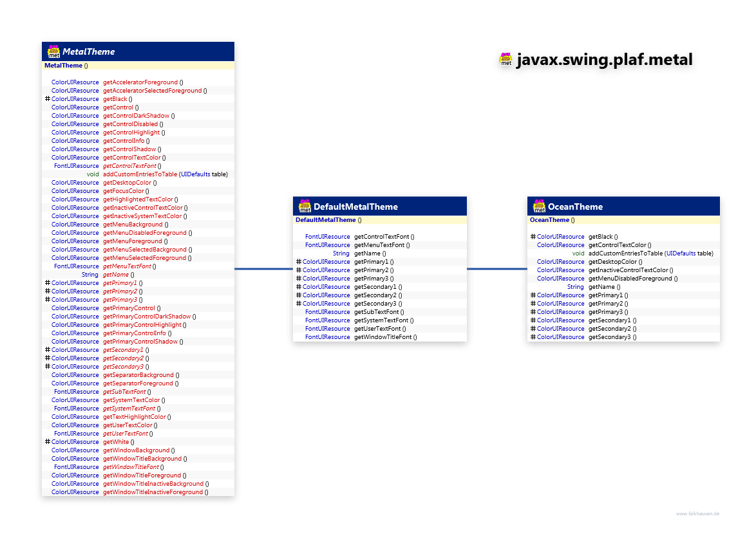Screen dimensions: 756x543
Task: Click the DefaultMetalTheme class header icon
Action: 305,206
